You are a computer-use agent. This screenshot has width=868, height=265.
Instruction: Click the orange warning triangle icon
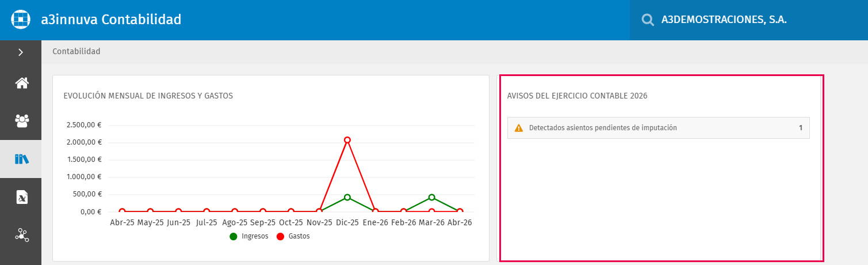[x=519, y=128]
